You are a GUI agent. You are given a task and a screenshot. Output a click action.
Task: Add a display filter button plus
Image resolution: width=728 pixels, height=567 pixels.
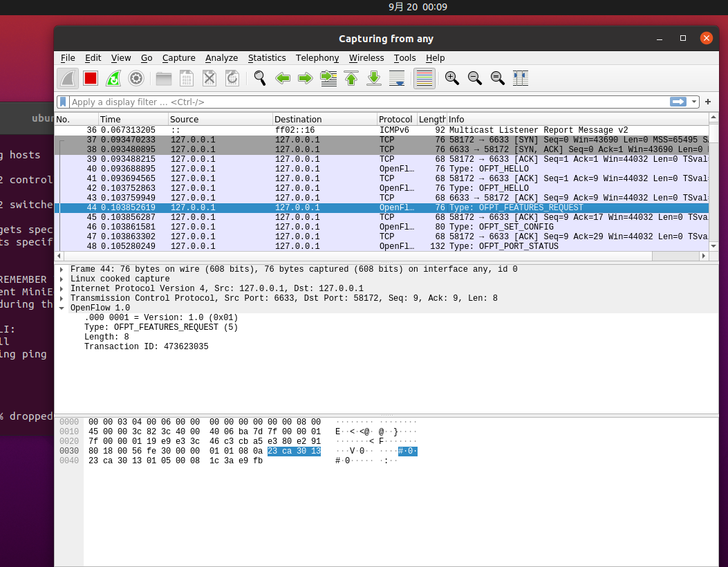(707, 102)
